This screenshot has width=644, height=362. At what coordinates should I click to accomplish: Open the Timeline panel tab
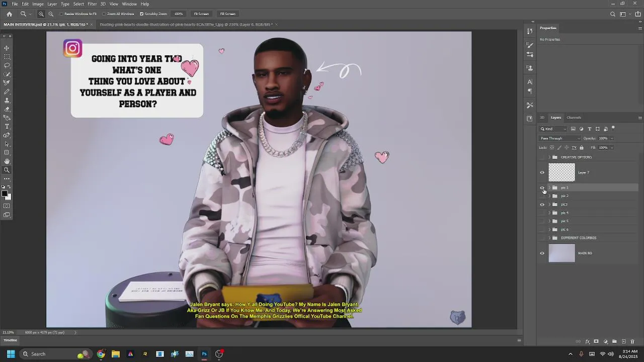coord(10,340)
